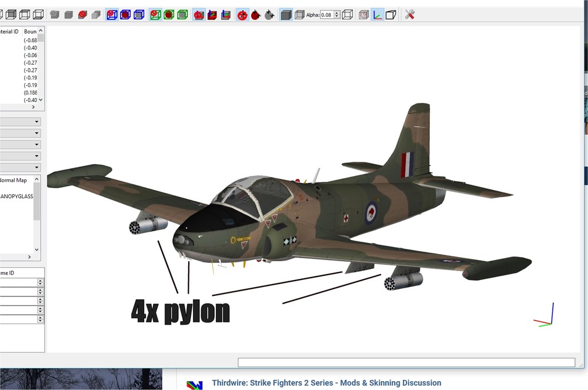This screenshot has height=390, width=588.
Task: Open Thirdwire Strike Fighters 2 Series forum link
Action: click(x=326, y=383)
